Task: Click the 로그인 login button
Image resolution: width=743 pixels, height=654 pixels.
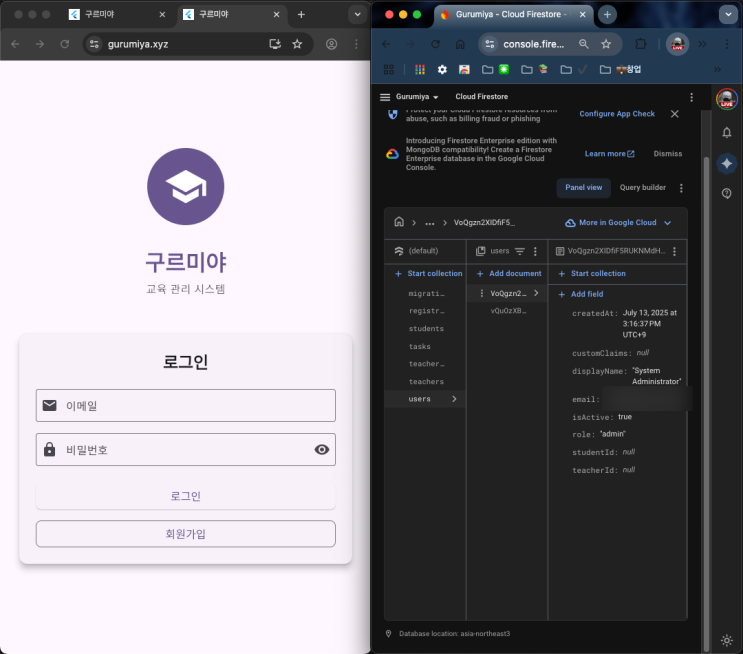Action: point(186,496)
